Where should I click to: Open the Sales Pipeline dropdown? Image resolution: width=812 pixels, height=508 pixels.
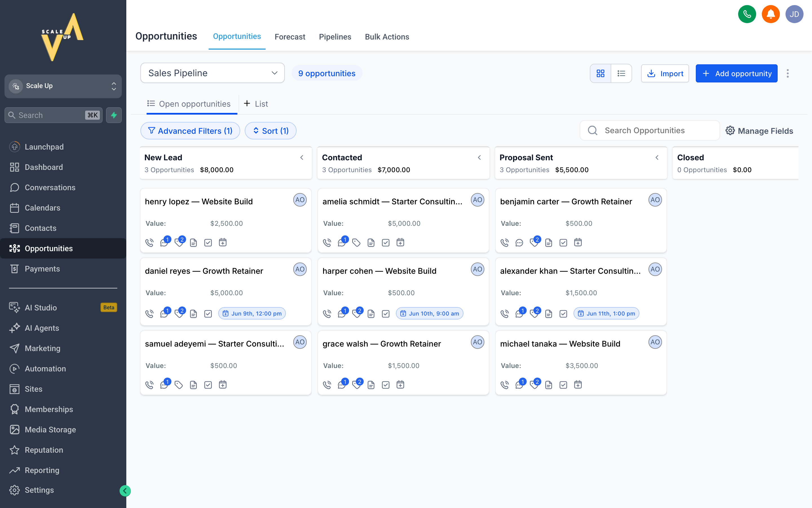[212, 73]
